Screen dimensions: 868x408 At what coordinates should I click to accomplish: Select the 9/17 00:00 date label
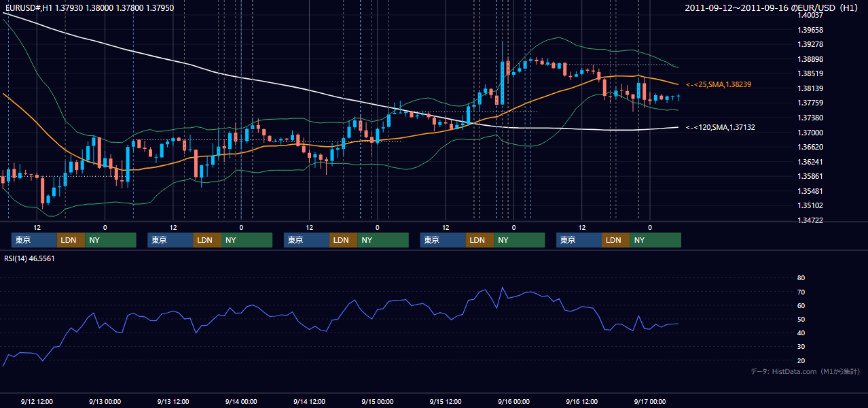pyautogui.click(x=649, y=401)
